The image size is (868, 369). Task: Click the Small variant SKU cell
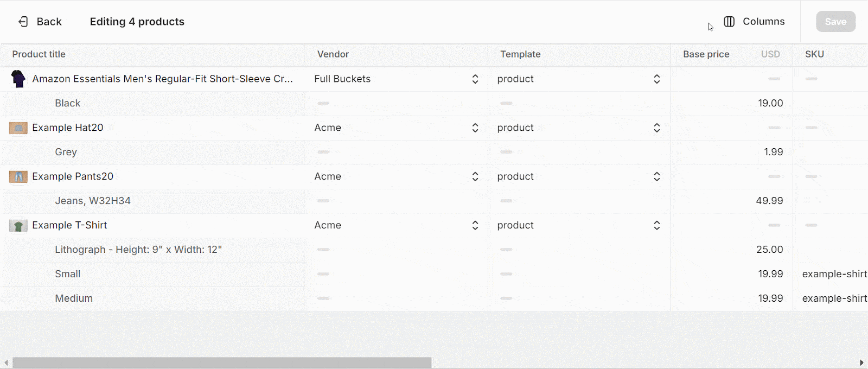pos(831,274)
